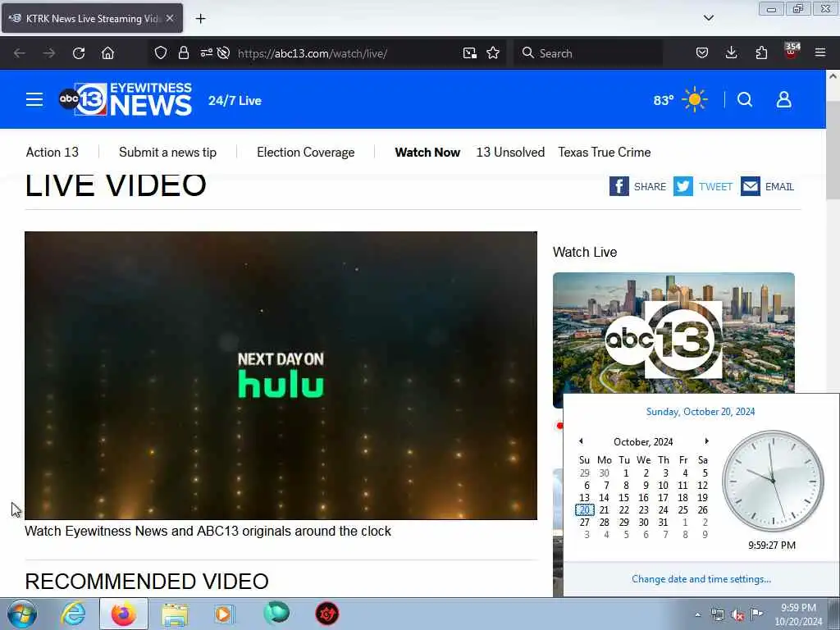
Task: Share on Facebook icon
Action: pyautogui.click(x=619, y=186)
